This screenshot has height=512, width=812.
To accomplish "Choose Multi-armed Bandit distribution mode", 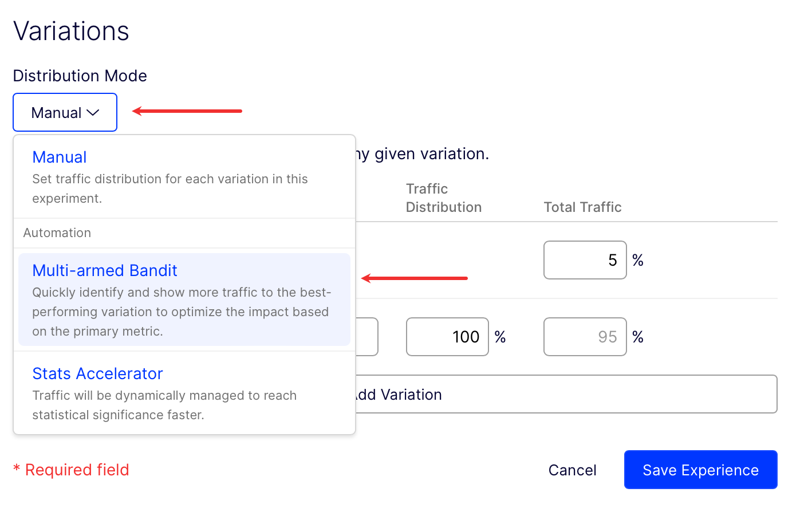I will pyautogui.click(x=105, y=270).
